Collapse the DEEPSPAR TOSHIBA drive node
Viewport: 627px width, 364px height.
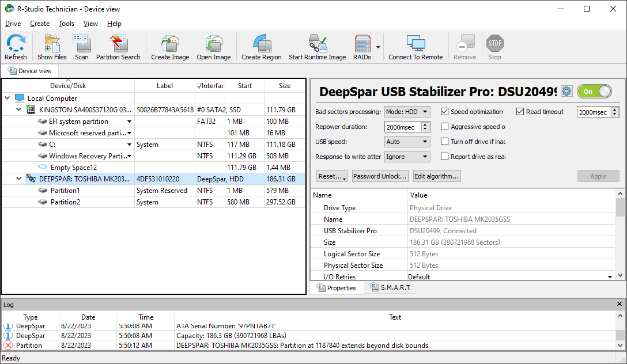tap(18, 179)
